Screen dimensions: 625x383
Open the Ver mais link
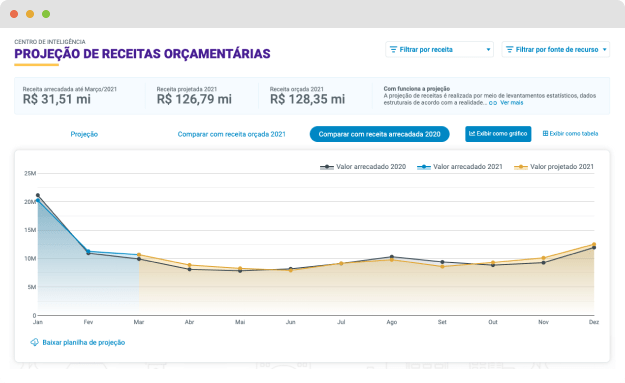click(511, 103)
